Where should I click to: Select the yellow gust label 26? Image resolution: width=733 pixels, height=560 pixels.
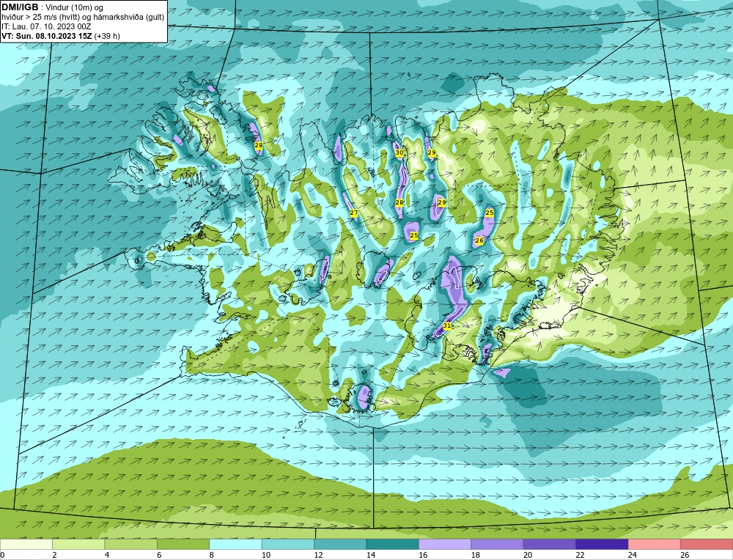click(x=479, y=240)
